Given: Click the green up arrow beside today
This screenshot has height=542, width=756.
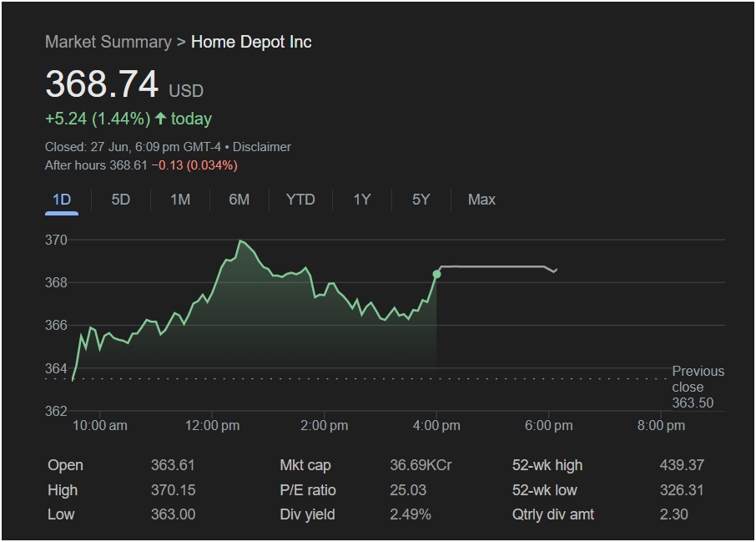Looking at the screenshot, I should pyautogui.click(x=160, y=119).
